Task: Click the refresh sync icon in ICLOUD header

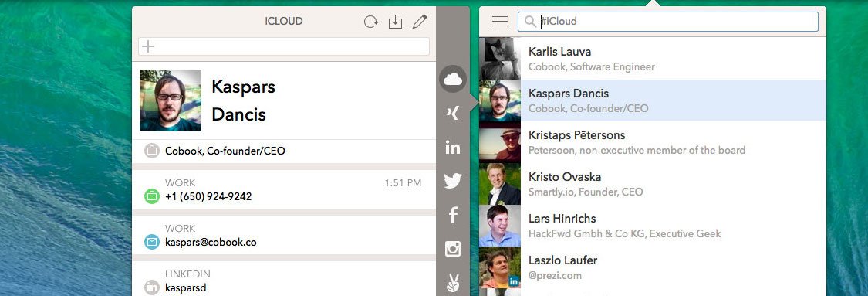Action: pyautogui.click(x=371, y=22)
